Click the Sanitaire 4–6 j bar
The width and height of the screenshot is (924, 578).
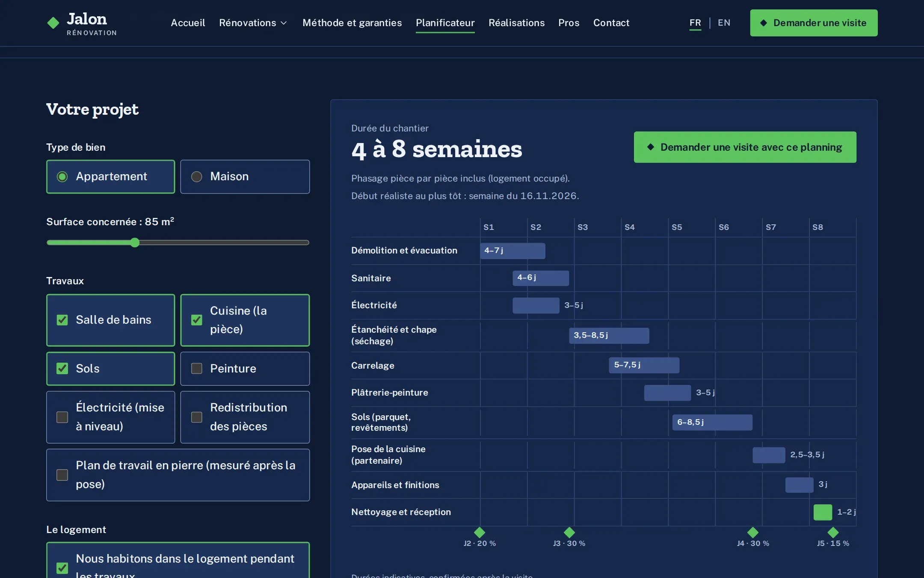(541, 278)
